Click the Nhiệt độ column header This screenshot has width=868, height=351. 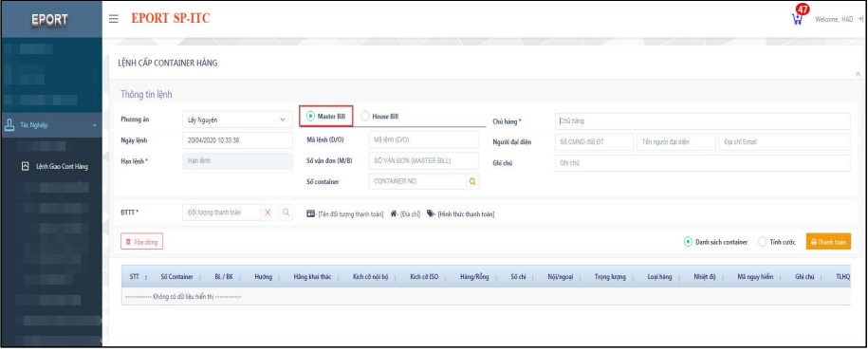click(705, 277)
